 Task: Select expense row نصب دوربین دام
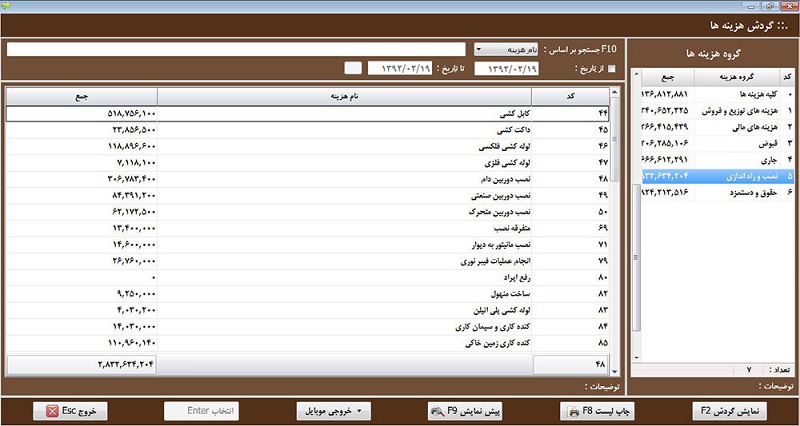pos(308,179)
